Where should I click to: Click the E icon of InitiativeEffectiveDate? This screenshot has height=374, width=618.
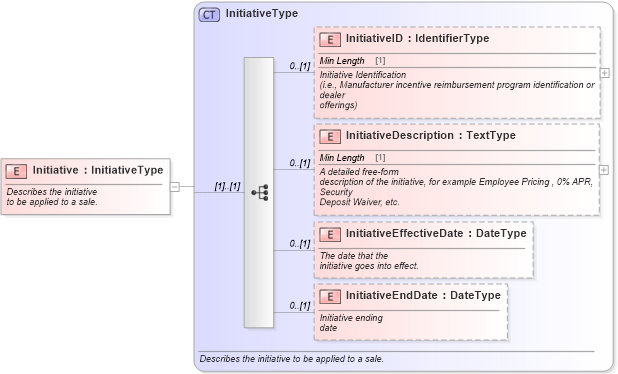click(x=330, y=234)
